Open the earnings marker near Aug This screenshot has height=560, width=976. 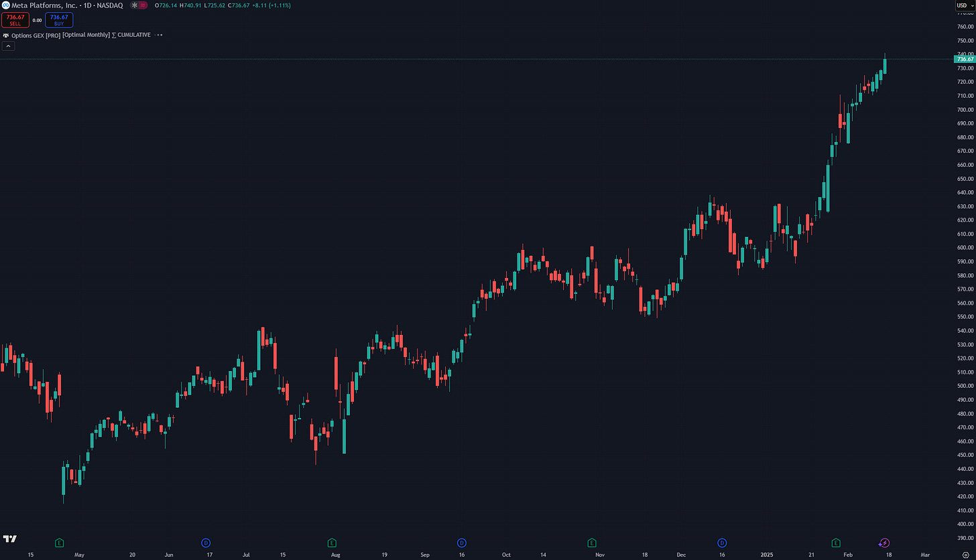click(331, 543)
